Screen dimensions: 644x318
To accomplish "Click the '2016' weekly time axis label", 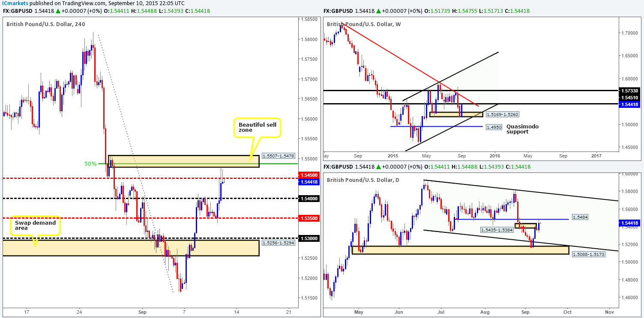I will [x=495, y=156].
